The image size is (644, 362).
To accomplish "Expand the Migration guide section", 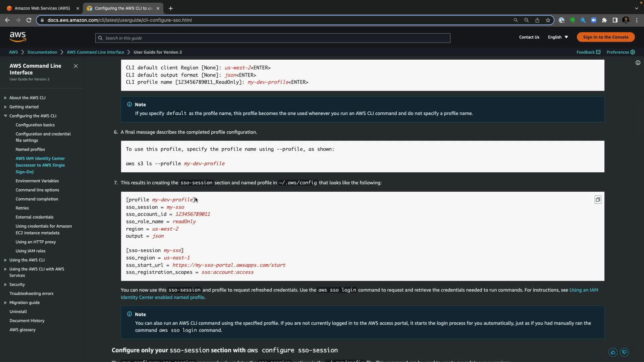I will pos(5,303).
